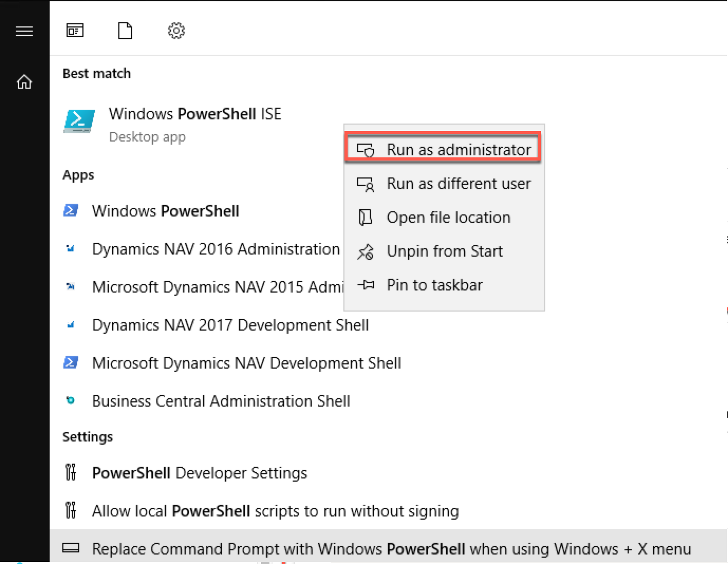Click the Run as different user icon
This screenshot has width=728, height=564.
(x=366, y=184)
